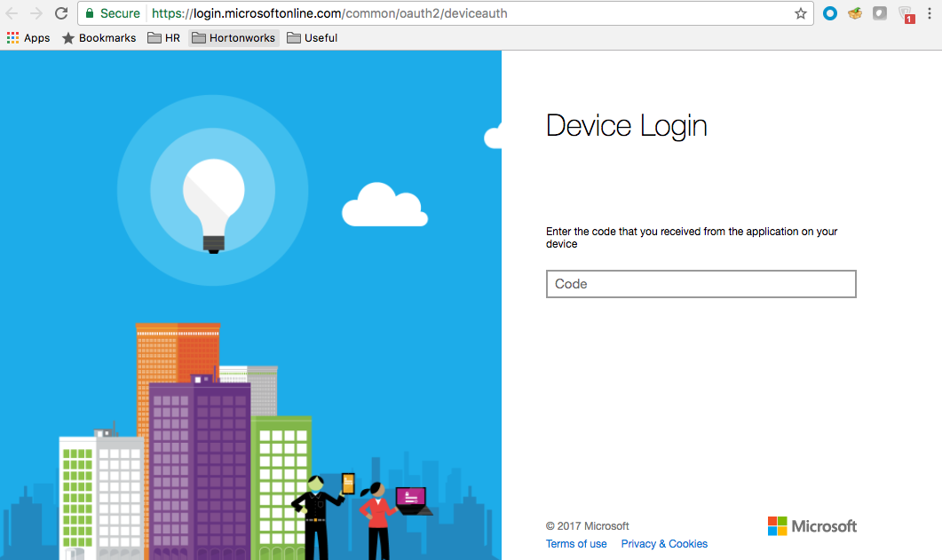Click into the Code input field

(701, 284)
